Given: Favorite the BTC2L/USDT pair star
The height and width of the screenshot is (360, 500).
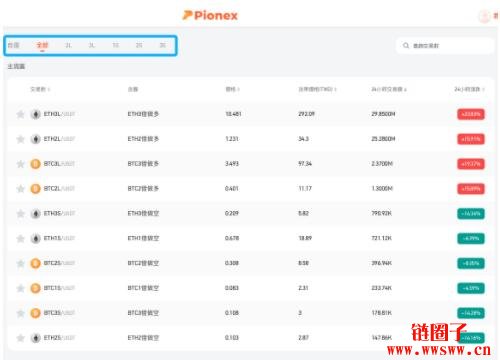Looking at the screenshot, I should 21,189.
